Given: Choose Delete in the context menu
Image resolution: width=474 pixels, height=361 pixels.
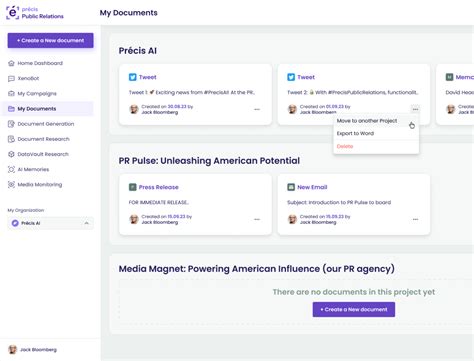Looking at the screenshot, I should pos(345,146).
